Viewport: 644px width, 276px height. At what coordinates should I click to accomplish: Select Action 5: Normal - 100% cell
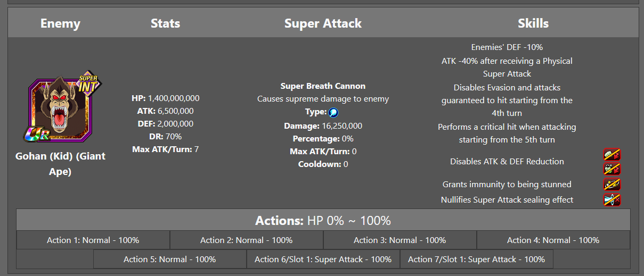(x=170, y=260)
